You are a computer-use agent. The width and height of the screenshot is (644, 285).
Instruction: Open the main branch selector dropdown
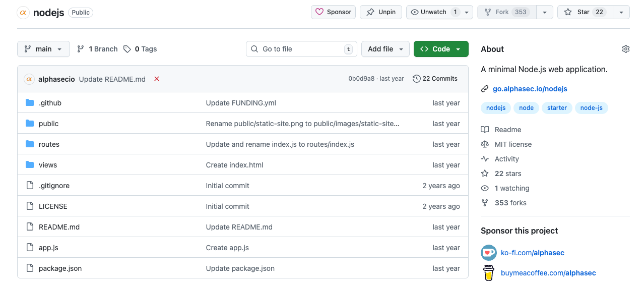click(x=43, y=49)
